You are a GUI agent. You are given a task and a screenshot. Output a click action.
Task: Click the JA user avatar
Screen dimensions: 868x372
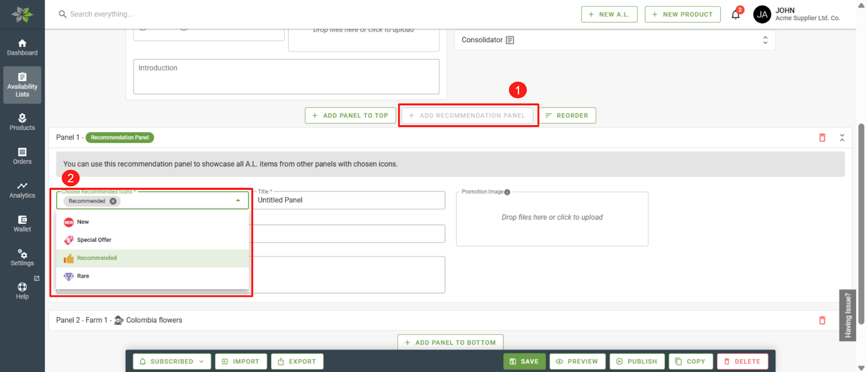coord(762,15)
